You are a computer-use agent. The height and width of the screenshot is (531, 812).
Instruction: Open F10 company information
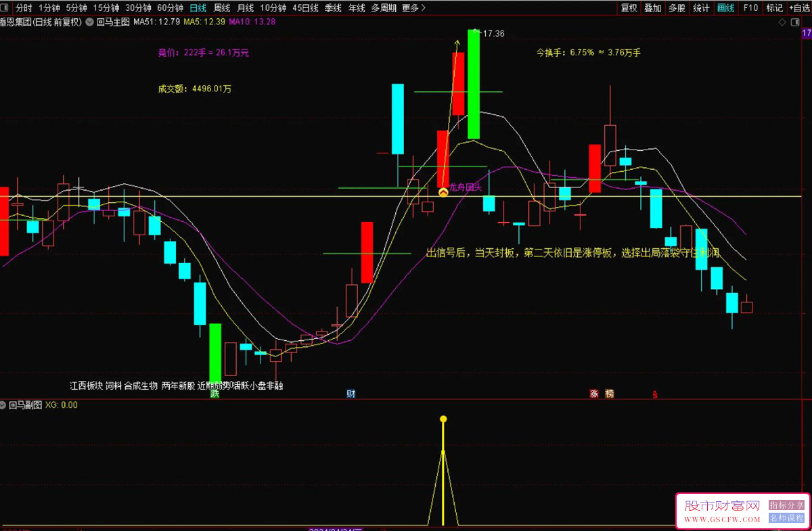750,8
